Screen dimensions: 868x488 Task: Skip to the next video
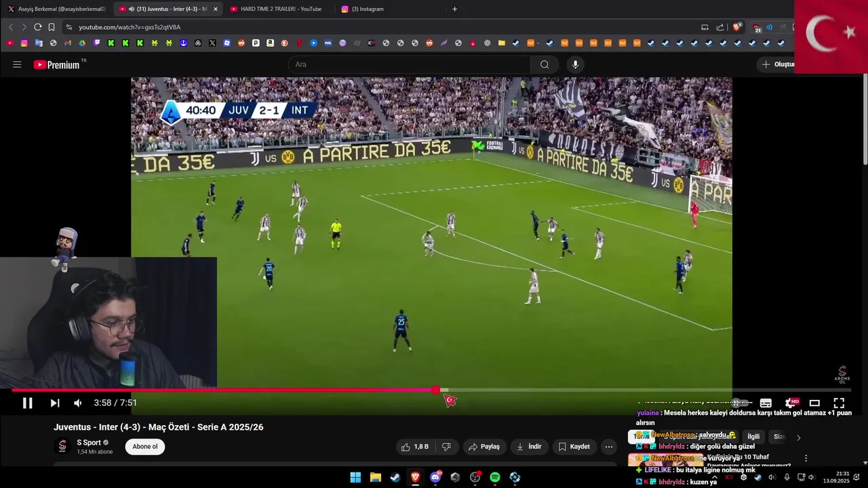[x=55, y=403]
